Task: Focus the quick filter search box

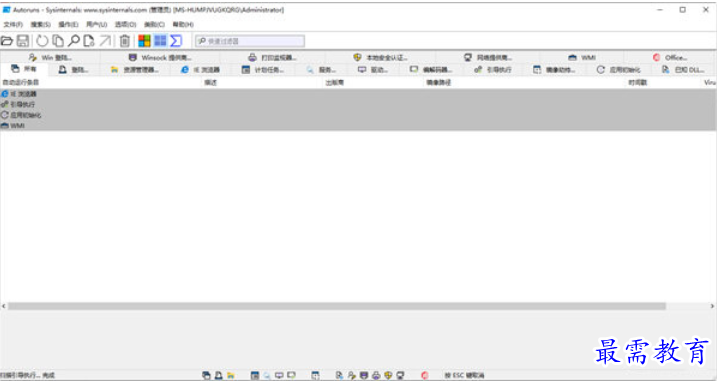Action: (x=250, y=41)
